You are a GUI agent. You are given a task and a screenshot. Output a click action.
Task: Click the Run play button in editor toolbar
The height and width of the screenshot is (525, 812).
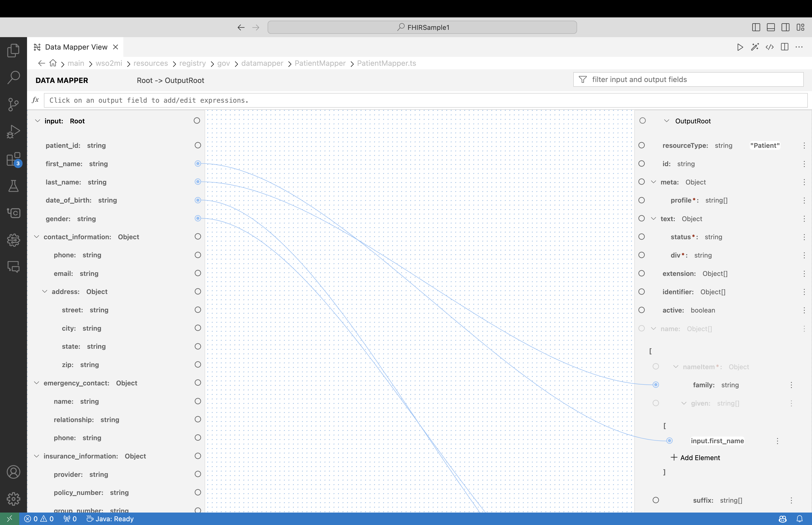pos(740,47)
